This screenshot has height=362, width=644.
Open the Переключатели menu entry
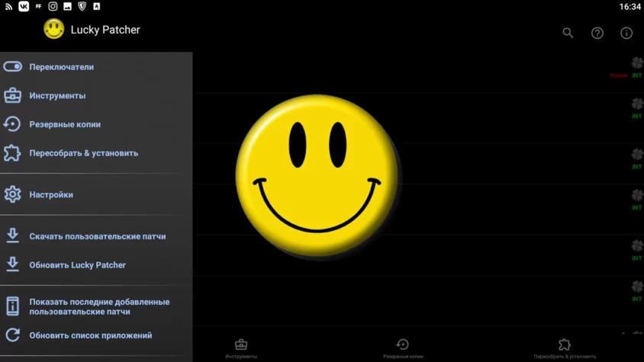click(x=96, y=67)
